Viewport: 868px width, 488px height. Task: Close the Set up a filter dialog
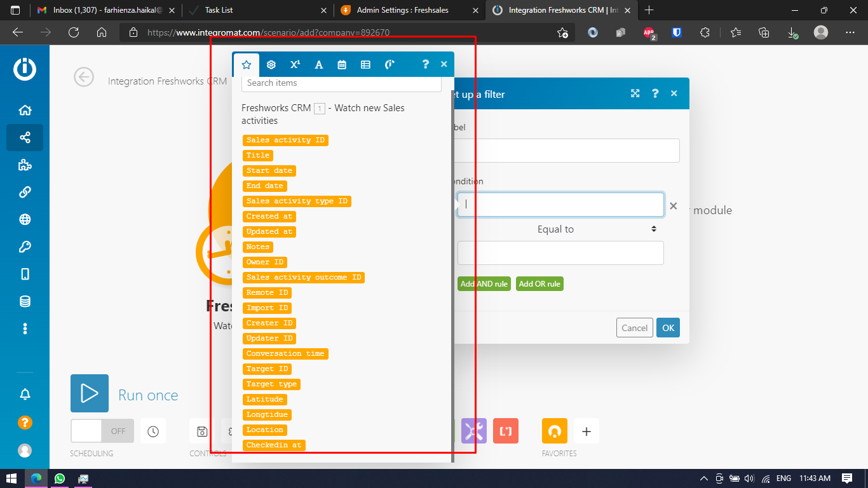674,93
